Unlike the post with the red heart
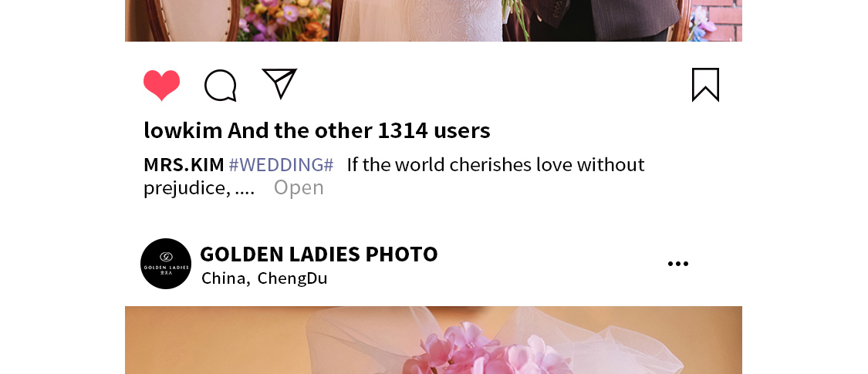 (162, 85)
